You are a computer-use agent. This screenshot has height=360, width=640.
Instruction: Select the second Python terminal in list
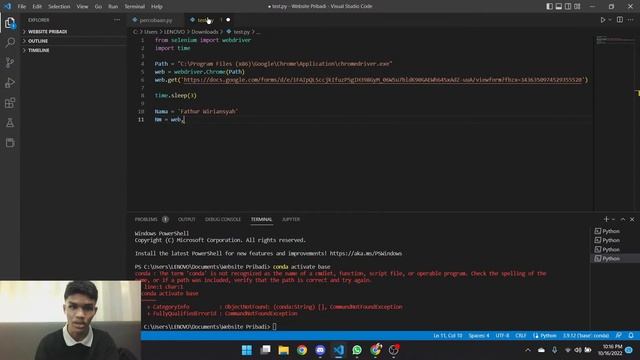coord(614,240)
